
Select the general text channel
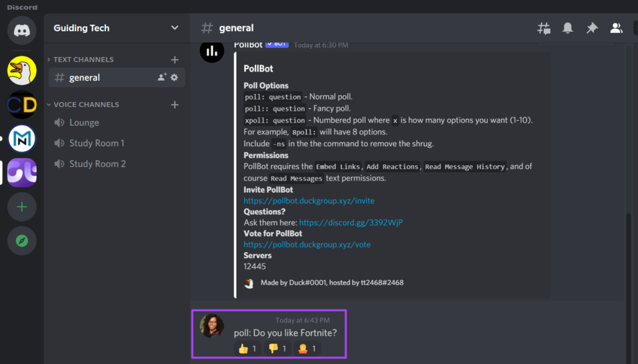point(117,77)
